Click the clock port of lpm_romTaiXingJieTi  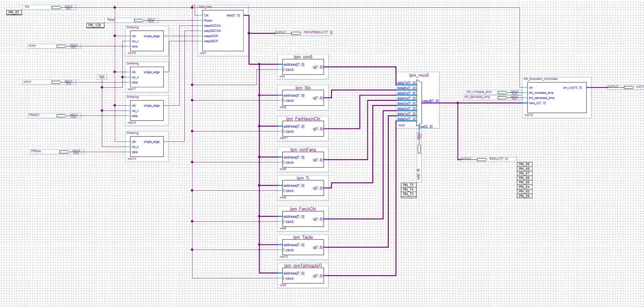pyautogui.click(x=289, y=279)
